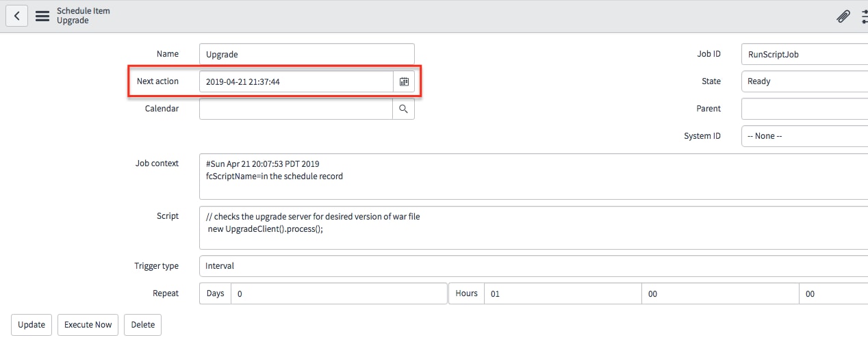
Task: Open the personalize form settings icon
Action: coord(864,16)
